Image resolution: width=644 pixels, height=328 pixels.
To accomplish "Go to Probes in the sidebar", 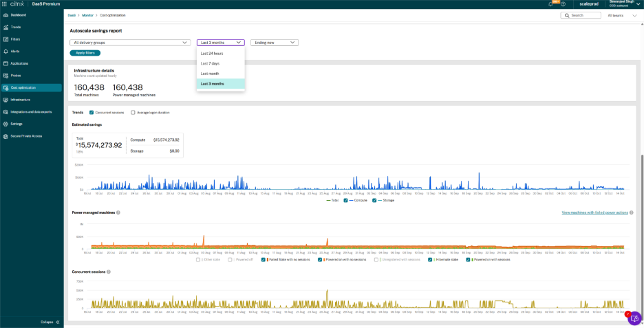I will point(6,76).
